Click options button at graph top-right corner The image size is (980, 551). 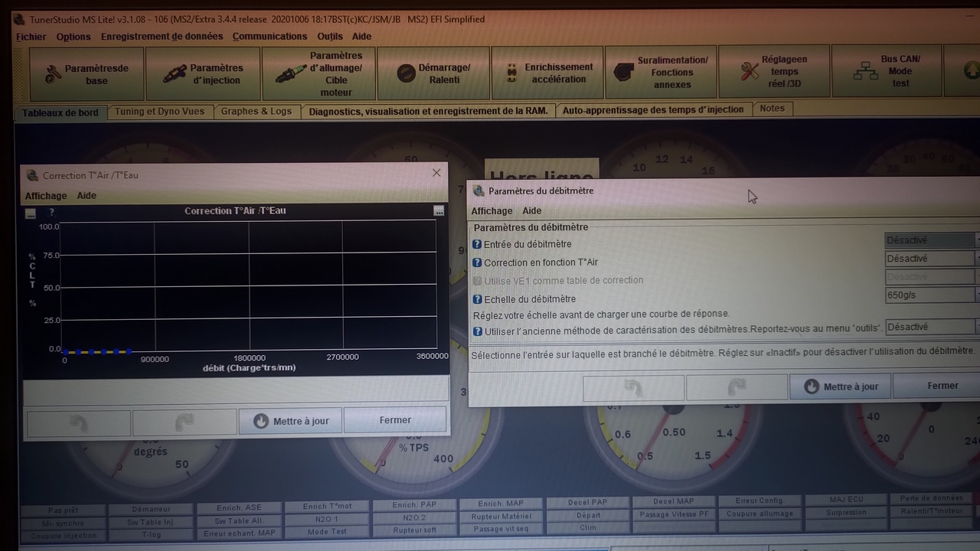coord(439,210)
